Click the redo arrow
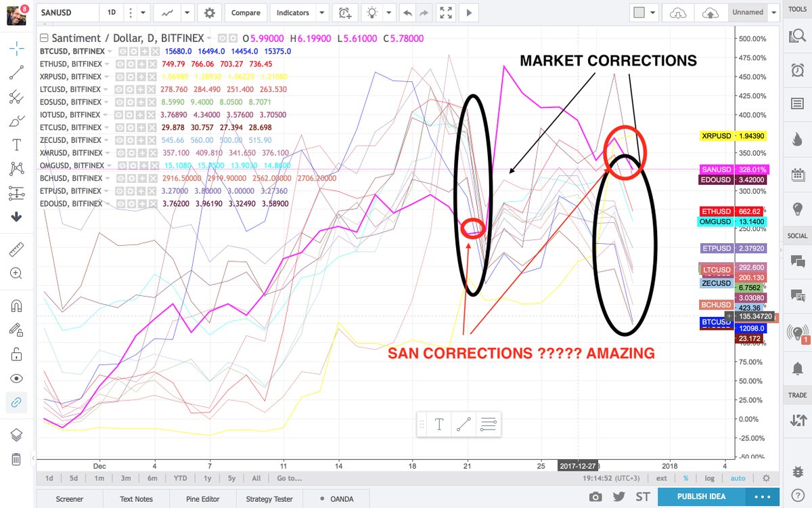 point(424,13)
